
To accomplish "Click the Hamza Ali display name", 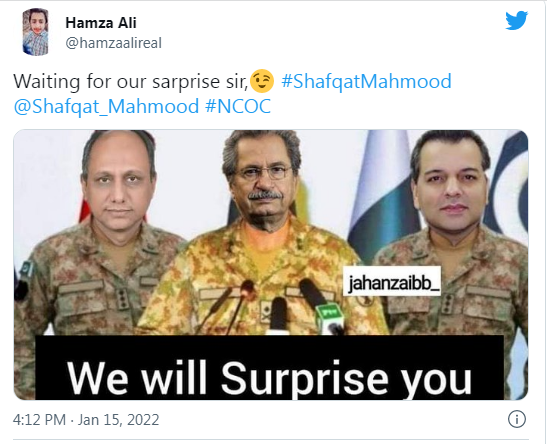I will point(101,23).
